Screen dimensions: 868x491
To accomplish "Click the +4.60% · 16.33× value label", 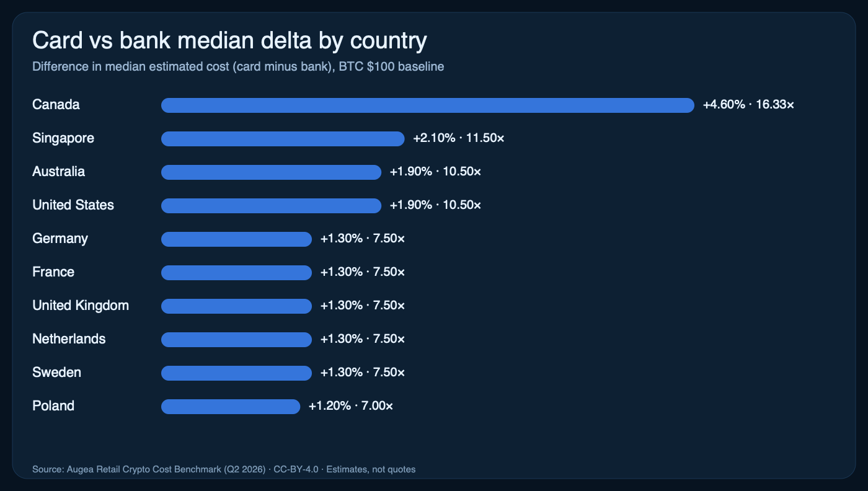I will (748, 105).
